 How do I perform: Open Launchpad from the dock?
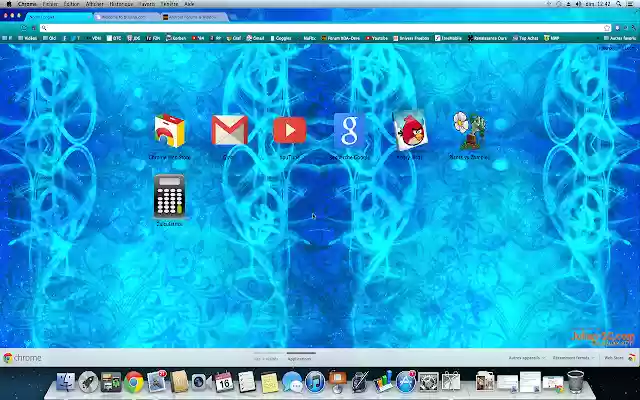pos(88,382)
